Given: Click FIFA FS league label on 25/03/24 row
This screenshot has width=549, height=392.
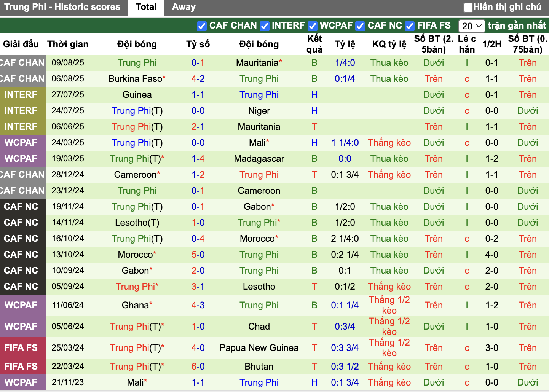Looking at the screenshot, I should pyautogui.click(x=21, y=348).
